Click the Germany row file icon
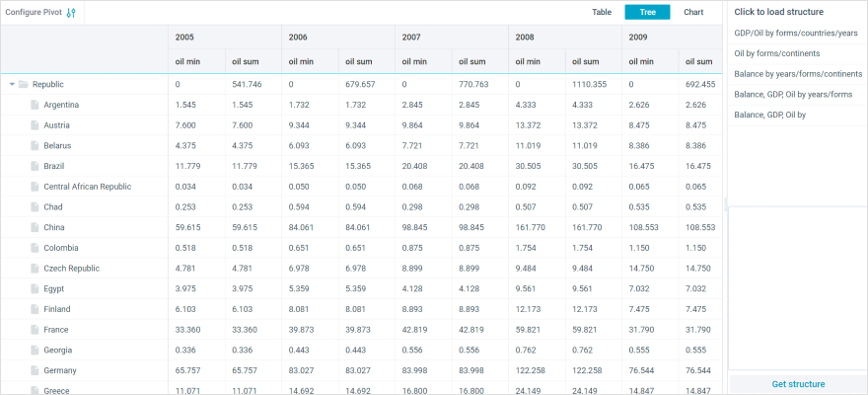Viewport: 868px width, 395px height. tap(35, 370)
